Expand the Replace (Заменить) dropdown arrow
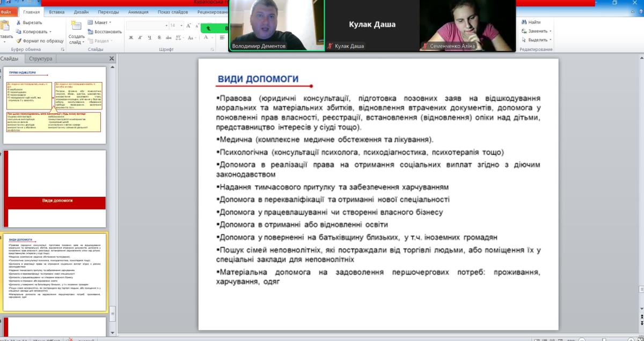Image resolution: width=644 pixels, height=341 pixels. [x=550, y=31]
